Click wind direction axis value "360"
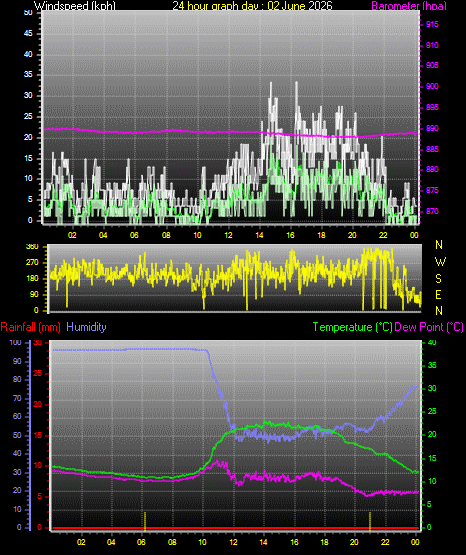The width and height of the screenshot is (466, 555). (x=32, y=247)
